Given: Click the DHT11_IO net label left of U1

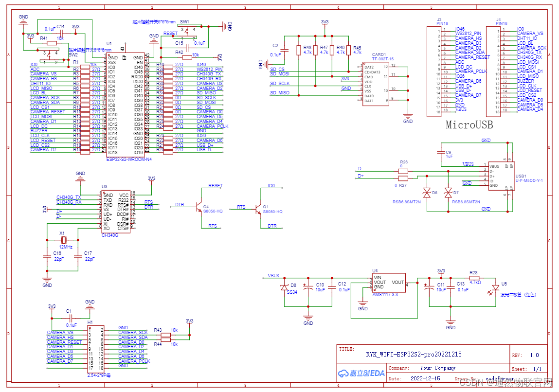Looking at the screenshot, I should click(40, 83).
